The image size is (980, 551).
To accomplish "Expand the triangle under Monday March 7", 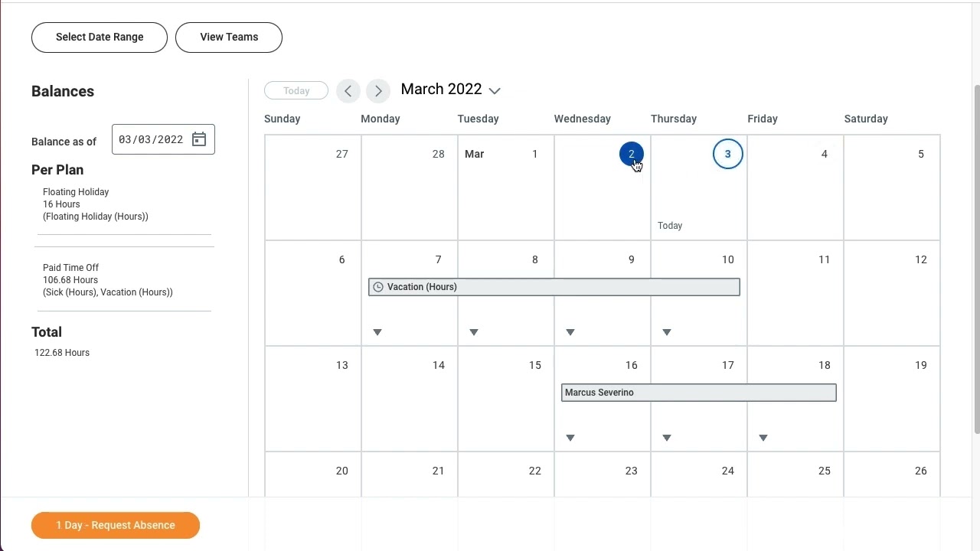I will 377,332.
